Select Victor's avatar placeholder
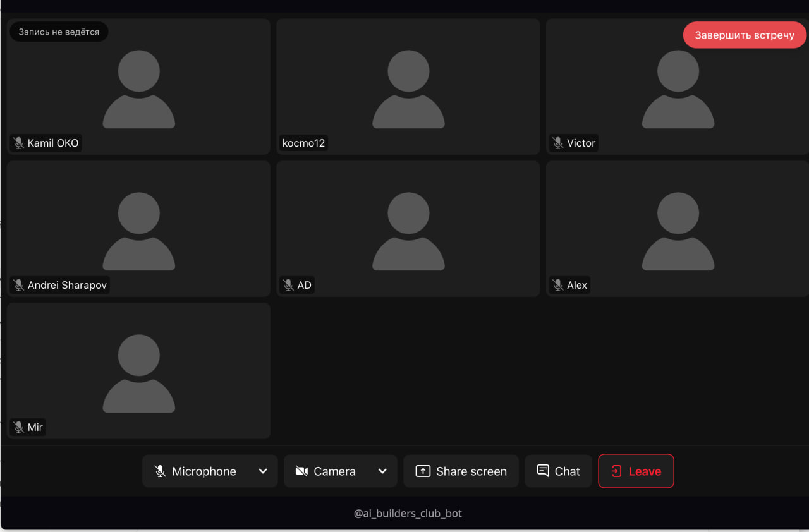The image size is (809, 532). [x=678, y=89]
